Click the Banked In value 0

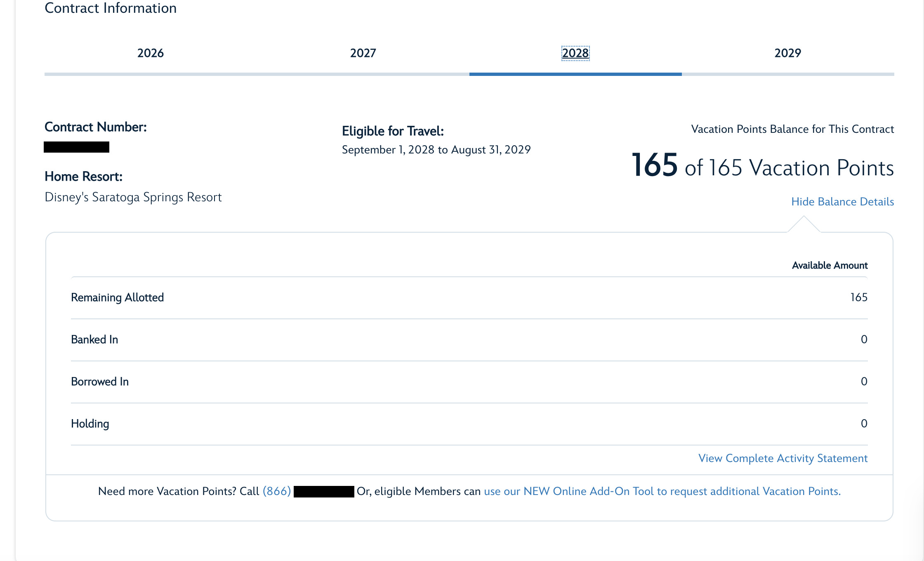tap(864, 339)
